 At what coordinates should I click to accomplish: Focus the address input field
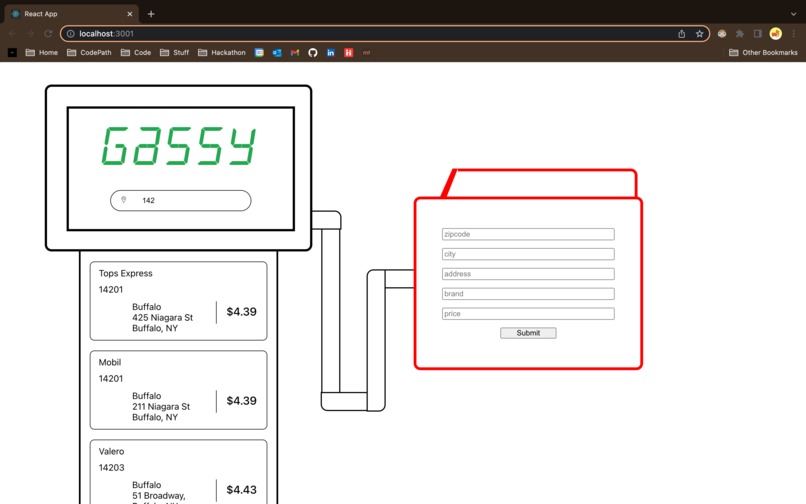528,274
